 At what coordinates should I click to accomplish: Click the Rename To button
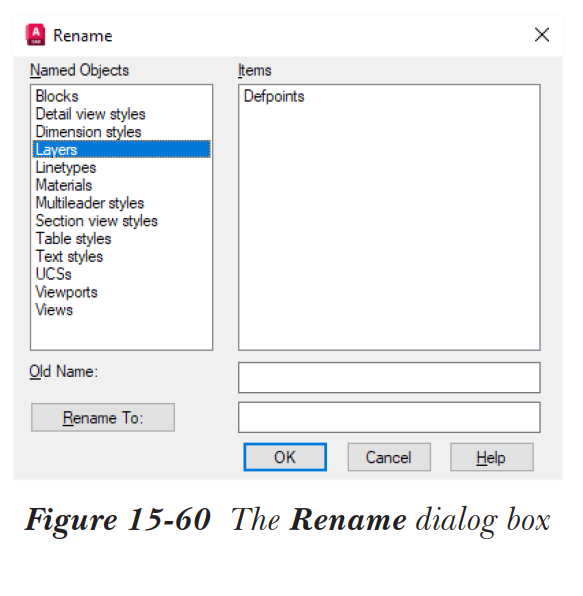103,417
